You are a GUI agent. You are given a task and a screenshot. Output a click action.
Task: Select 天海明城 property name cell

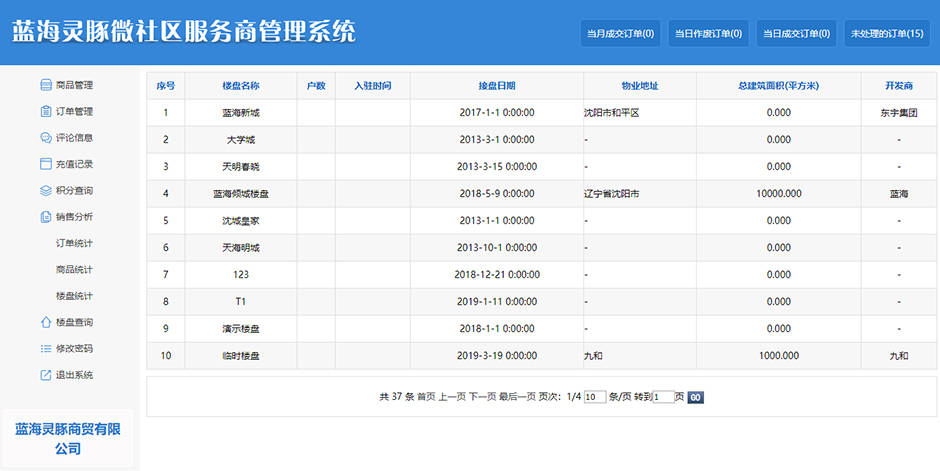pyautogui.click(x=240, y=247)
